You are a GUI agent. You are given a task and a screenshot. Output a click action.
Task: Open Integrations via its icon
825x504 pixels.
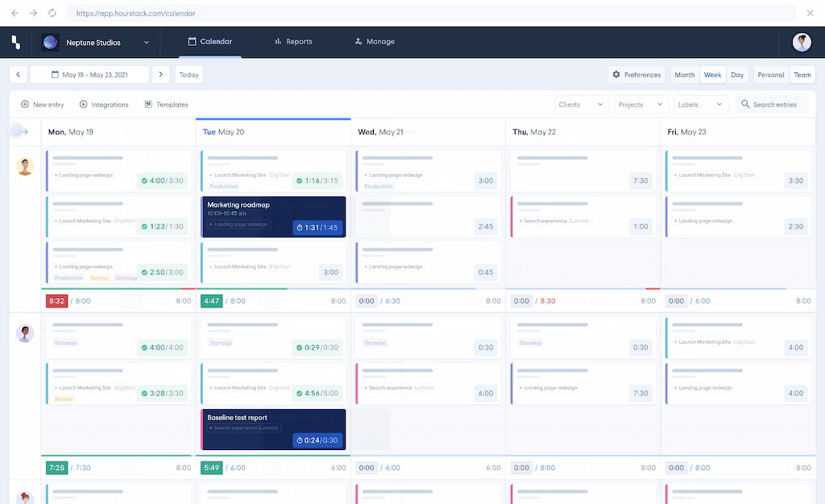[81, 104]
